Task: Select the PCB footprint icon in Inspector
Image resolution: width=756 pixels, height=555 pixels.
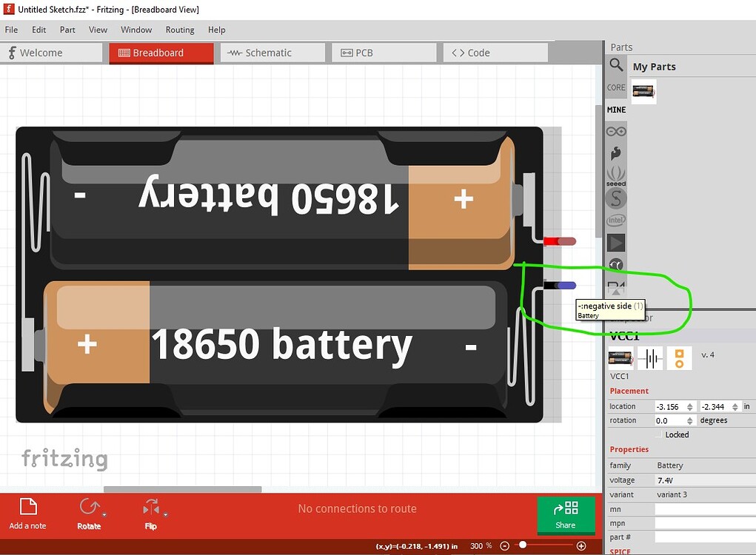Action: pos(679,357)
